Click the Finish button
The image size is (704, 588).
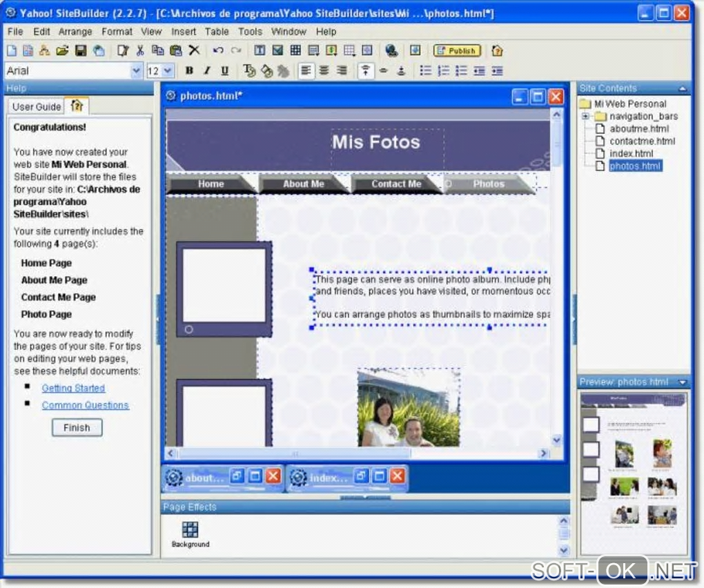click(77, 428)
